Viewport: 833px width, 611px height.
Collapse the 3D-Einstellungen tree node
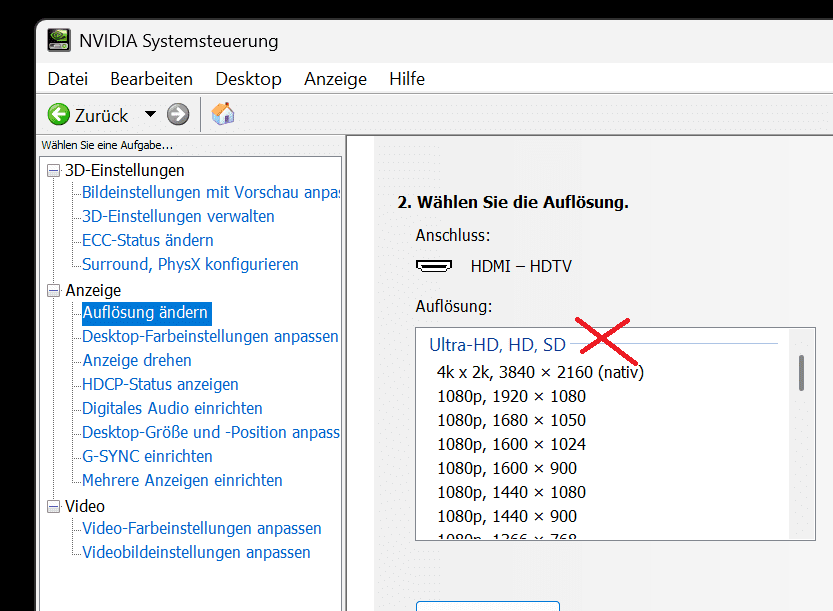(x=53, y=171)
